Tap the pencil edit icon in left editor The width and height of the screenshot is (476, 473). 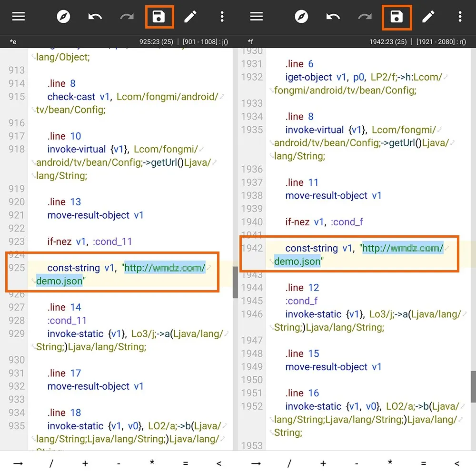pos(190,17)
